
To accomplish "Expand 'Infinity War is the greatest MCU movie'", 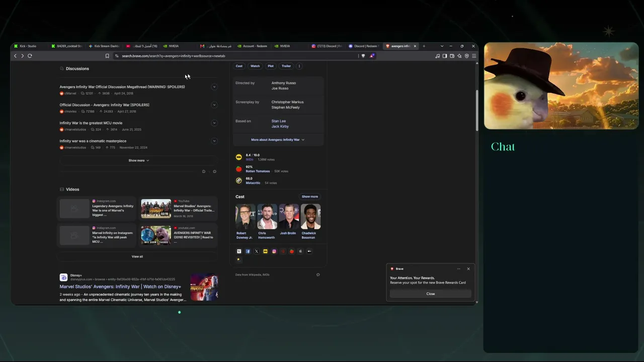I will click(214, 123).
